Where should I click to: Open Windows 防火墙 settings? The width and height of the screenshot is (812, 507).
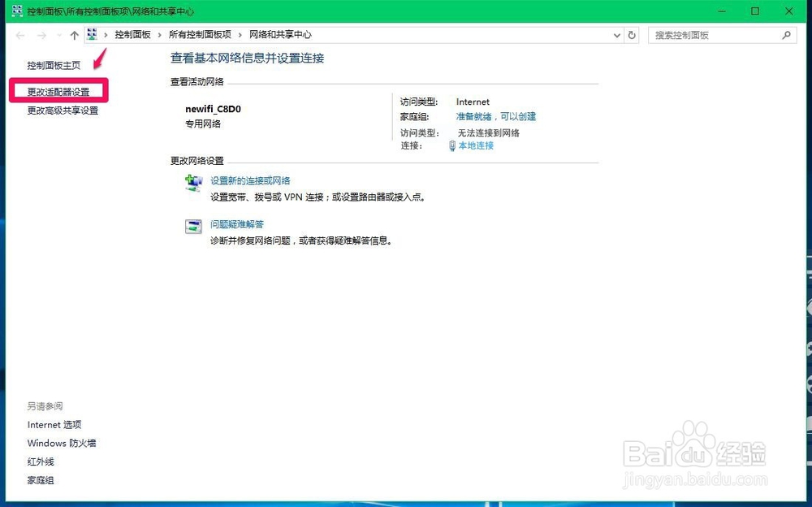(x=62, y=443)
